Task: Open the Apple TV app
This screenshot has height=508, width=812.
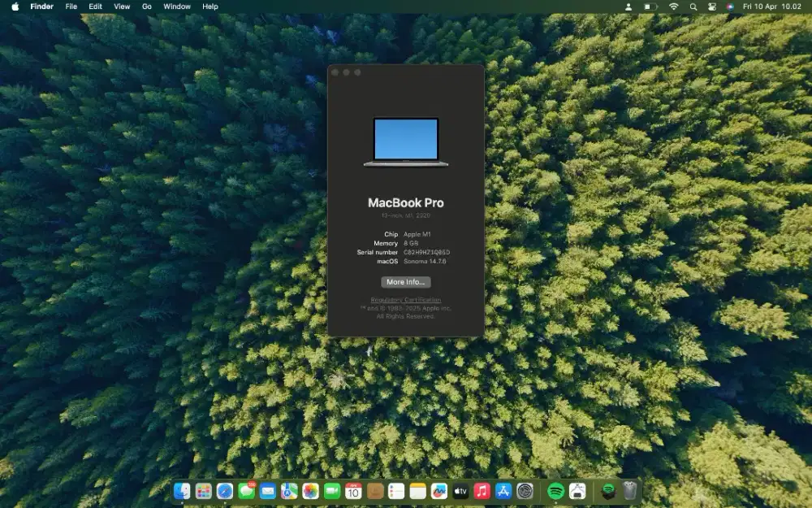Action: [x=460, y=491]
